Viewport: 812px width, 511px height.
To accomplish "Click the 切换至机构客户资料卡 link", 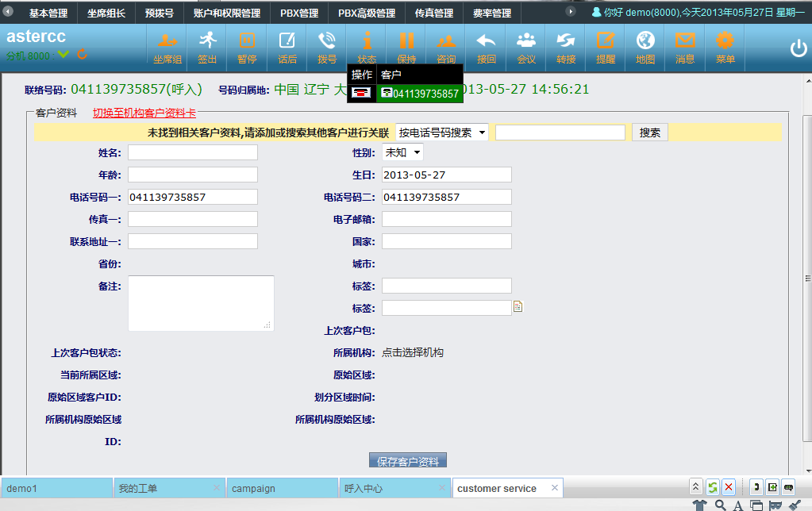I will tap(144, 113).
